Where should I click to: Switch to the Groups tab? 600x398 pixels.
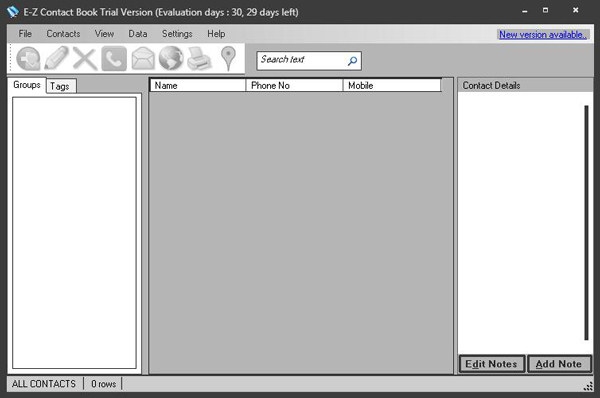tap(27, 85)
